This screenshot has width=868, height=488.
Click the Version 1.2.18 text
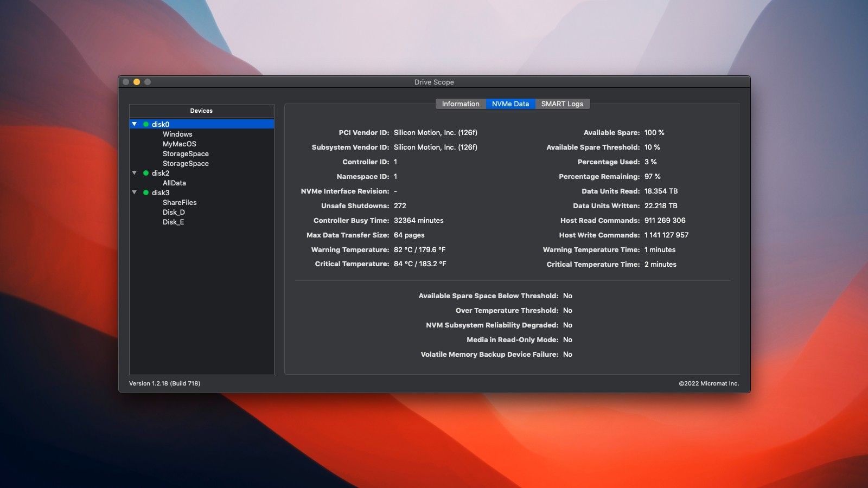(x=164, y=383)
